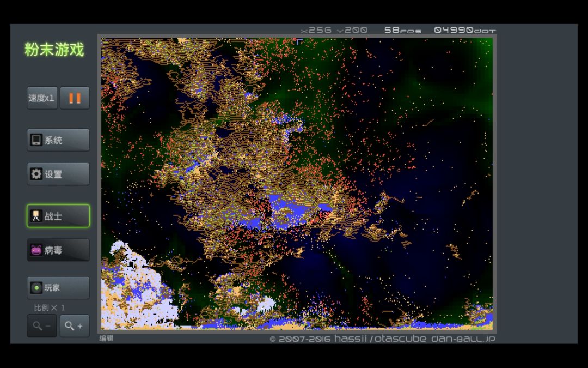The width and height of the screenshot is (588, 368).
Task: Click the dan-ball.jp copyright text
Action: (383, 339)
